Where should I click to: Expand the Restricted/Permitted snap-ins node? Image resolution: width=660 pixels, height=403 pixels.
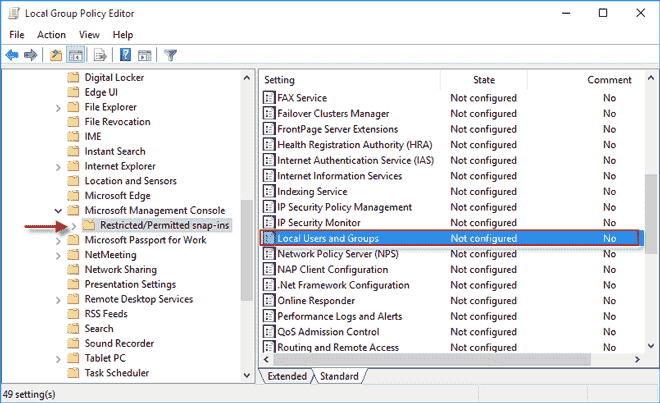click(74, 226)
